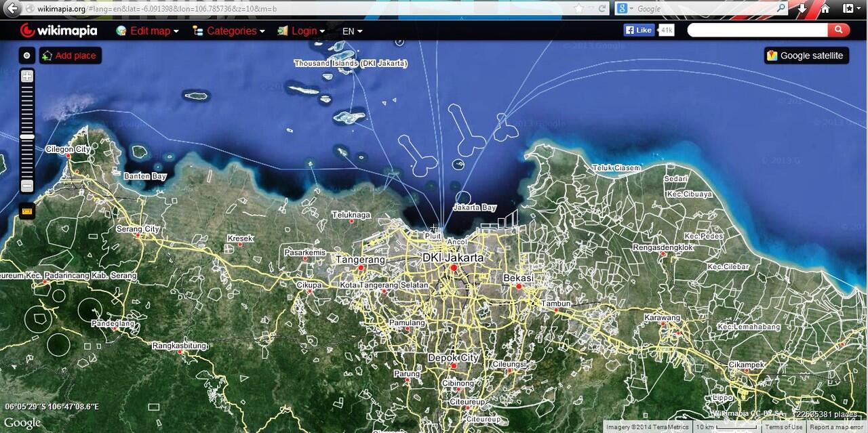Activate the yellow ruler measure tool
This screenshot has height=433, width=868.
[x=27, y=211]
